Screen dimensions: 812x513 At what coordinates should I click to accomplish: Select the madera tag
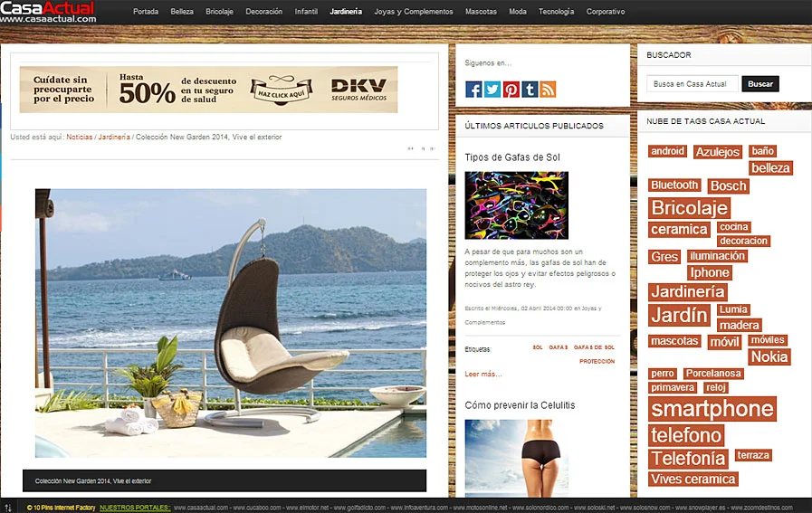coord(739,325)
